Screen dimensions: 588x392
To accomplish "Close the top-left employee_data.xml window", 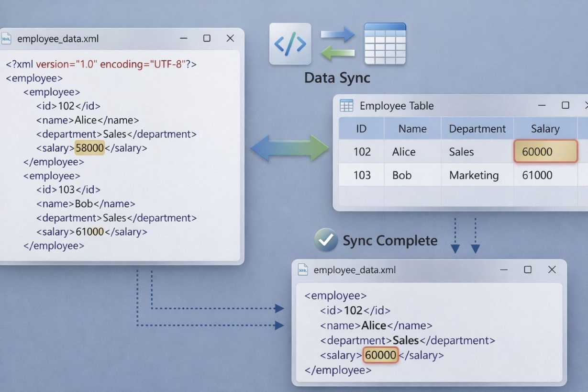I will [x=230, y=38].
